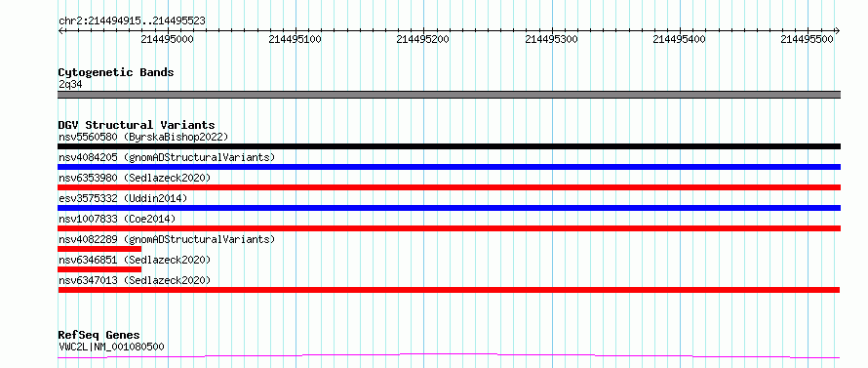Click the magenta VWC2L gene line
This screenshot has width=868, height=368.
point(449,355)
